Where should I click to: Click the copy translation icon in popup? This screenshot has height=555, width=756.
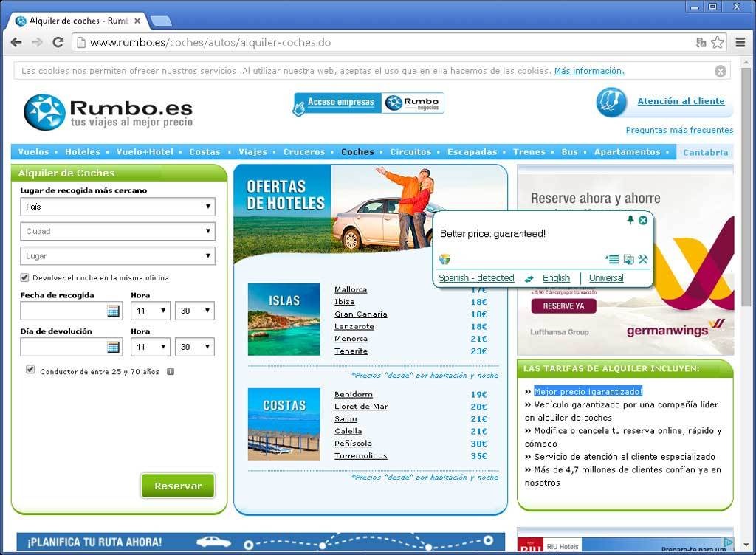(x=628, y=259)
